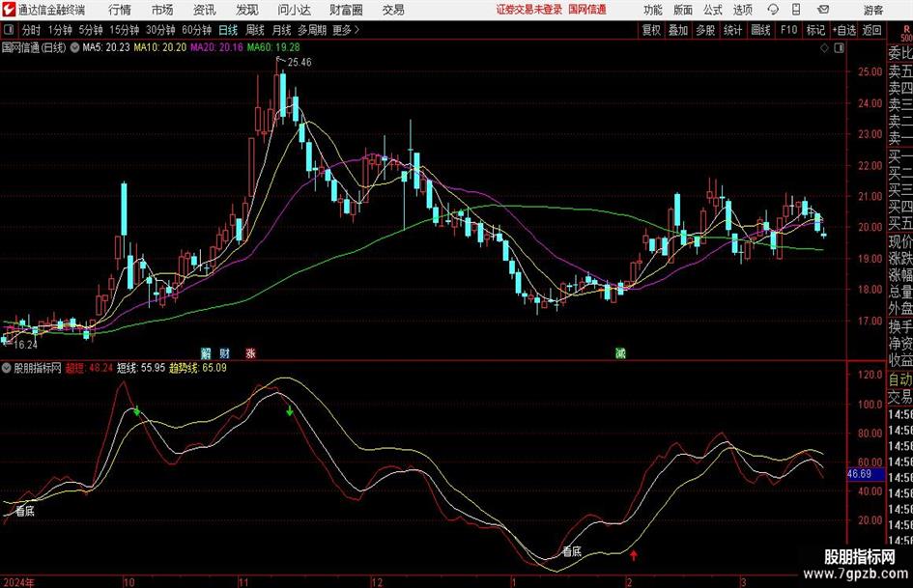The height and width of the screenshot is (588, 913).
Task: Switch to 5分钟 chart period
Action: pyautogui.click(x=91, y=30)
